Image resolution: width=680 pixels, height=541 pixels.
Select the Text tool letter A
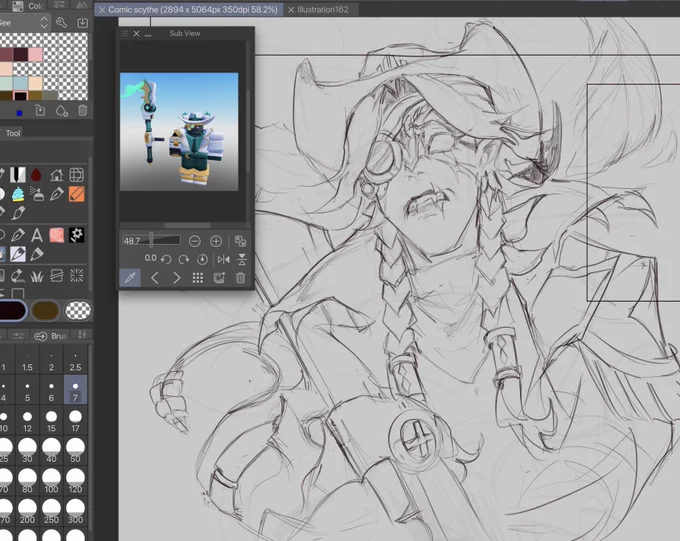pos(37,235)
